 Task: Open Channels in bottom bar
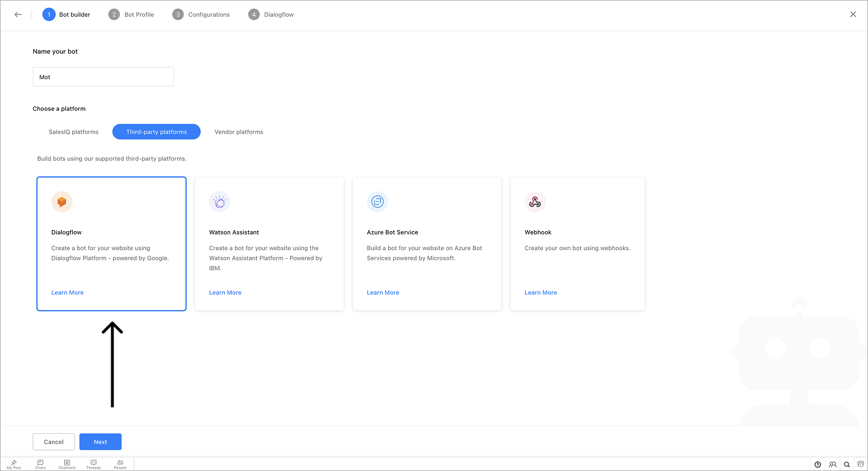coord(67,464)
